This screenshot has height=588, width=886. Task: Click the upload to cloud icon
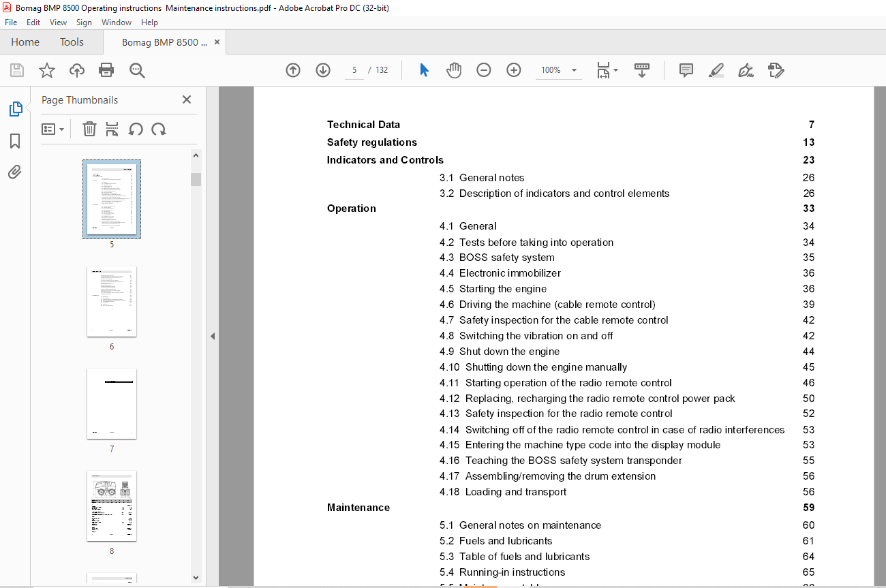[77, 70]
